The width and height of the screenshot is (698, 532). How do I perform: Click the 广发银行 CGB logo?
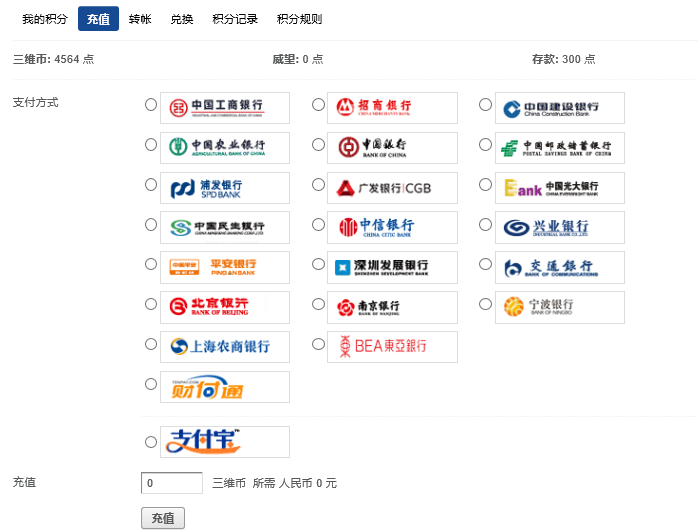pyautogui.click(x=392, y=188)
